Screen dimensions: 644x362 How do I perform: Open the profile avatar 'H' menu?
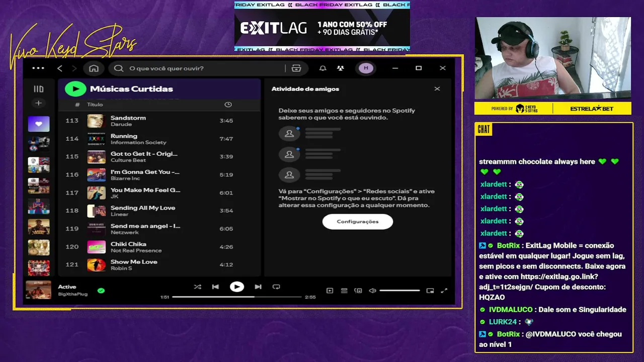point(366,68)
